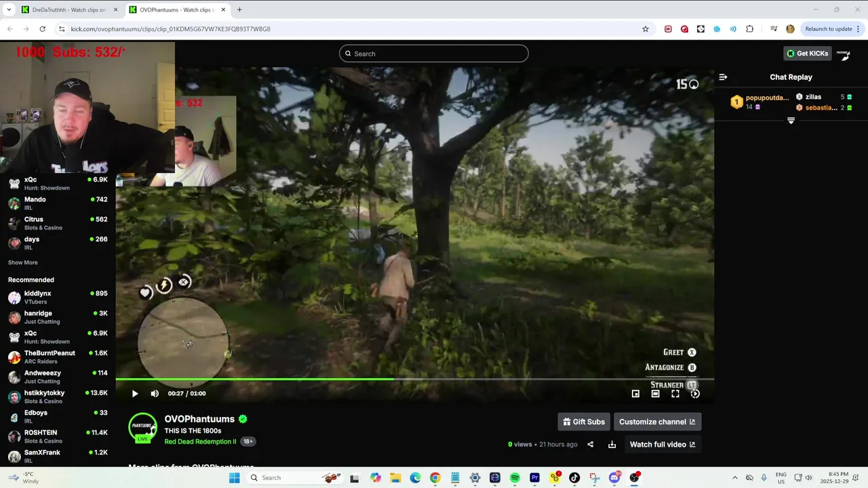Open File Explorer from taskbar
This screenshot has height=488, width=868.
(395, 478)
